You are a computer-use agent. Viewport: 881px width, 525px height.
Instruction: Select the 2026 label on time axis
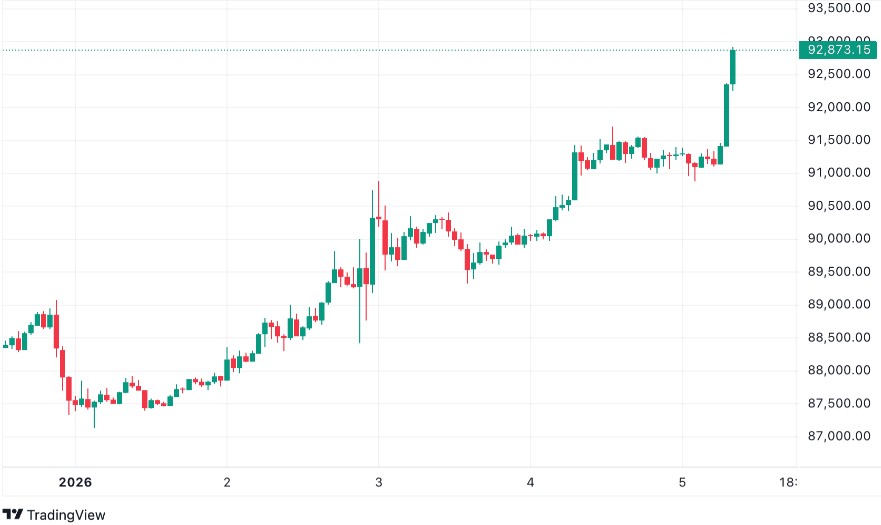(x=75, y=482)
